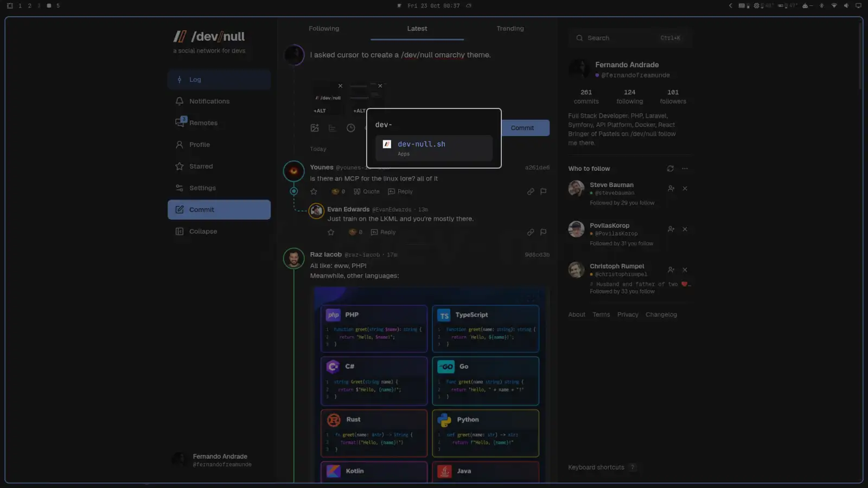The width and height of the screenshot is (868, 488).
Task: Select dev-null.sh app result
Action: [x=434, y=148]
